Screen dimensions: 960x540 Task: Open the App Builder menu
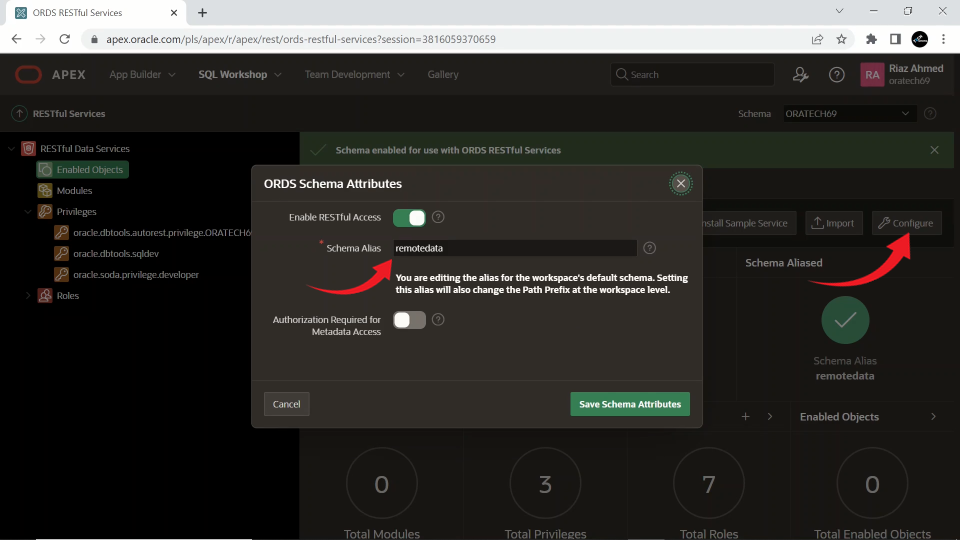tap(142, 74)
